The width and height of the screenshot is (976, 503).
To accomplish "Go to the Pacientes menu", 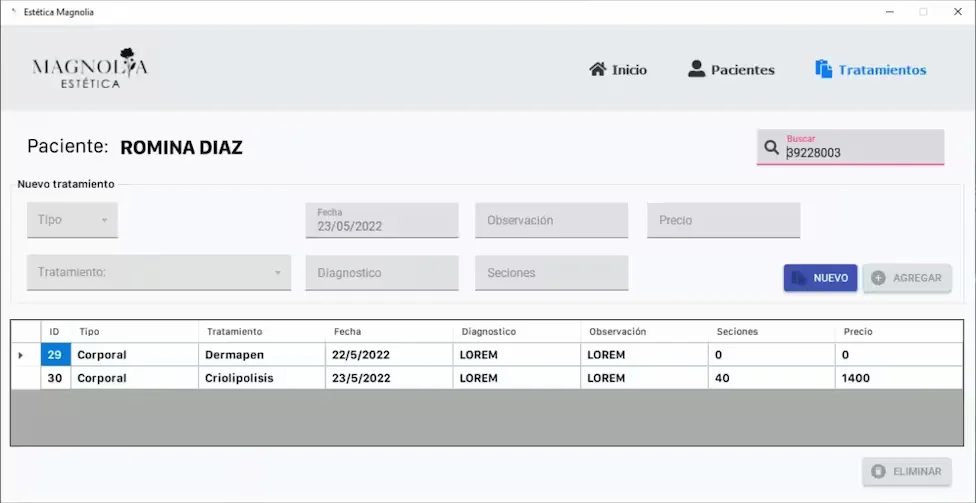I will (x=731, y=70).
